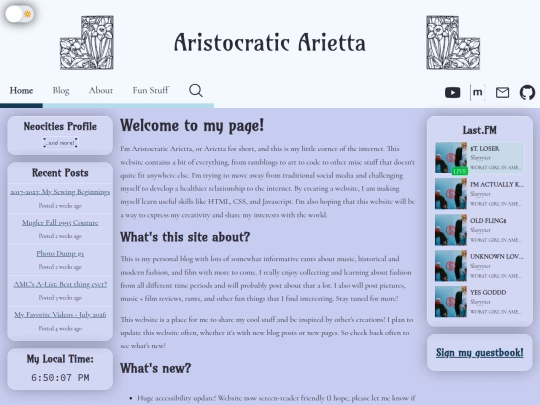540x405 pixels.
Task: Click the Last.FM widget heading
Action: (x=480, y=130)
